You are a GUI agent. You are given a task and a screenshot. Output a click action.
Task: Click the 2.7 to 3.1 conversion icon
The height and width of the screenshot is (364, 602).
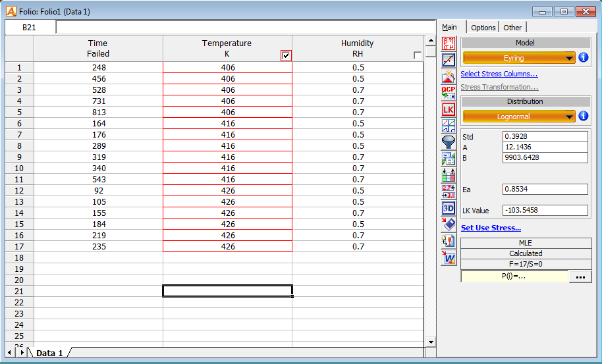point(449,192)
